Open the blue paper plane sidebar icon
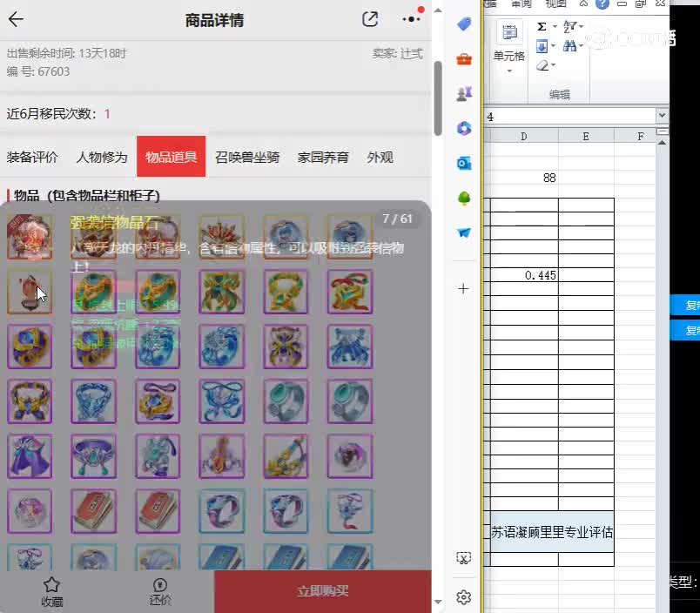Screen dimensions: 700x613 [464, 232]
